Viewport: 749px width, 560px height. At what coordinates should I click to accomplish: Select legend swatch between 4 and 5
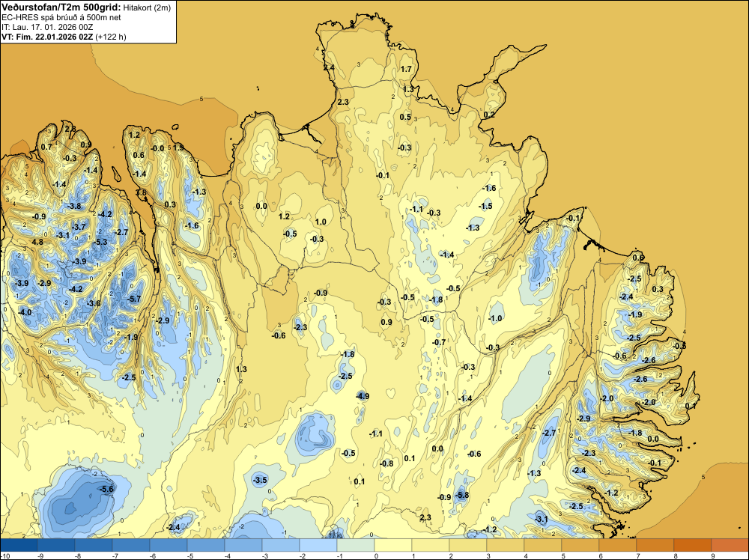(x=542, y=545)
